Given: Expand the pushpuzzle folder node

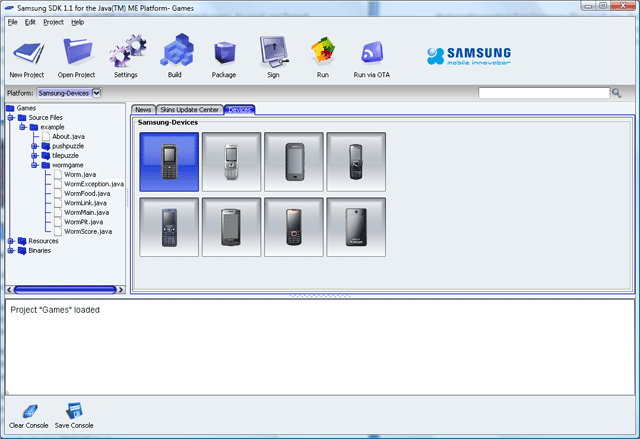Looking at the screenshot, I should point(34,146).
